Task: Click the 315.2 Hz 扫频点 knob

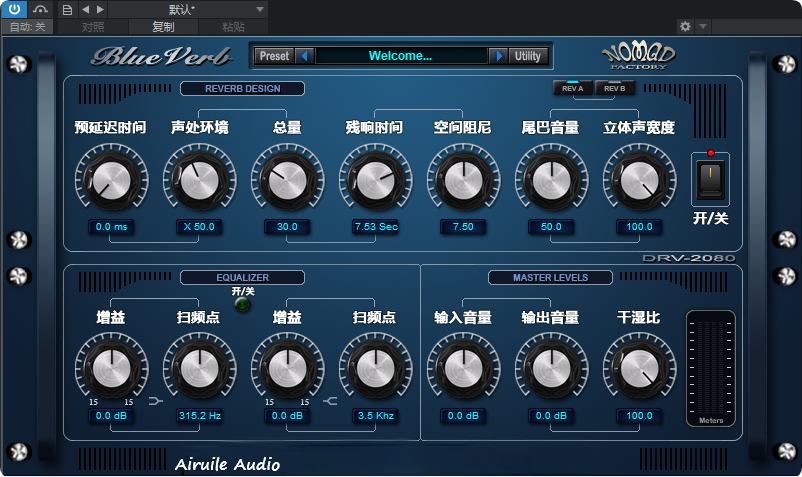Action: point(199,369)
